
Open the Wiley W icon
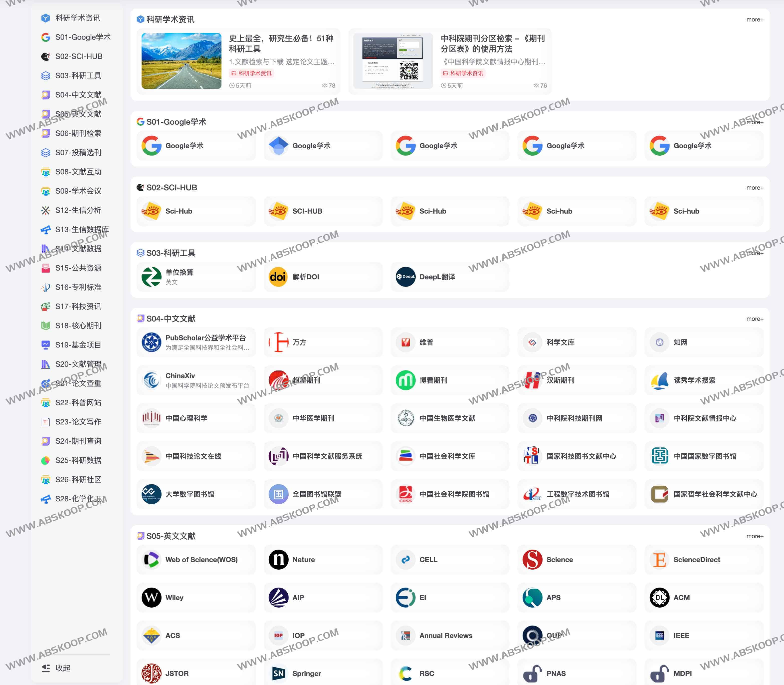[151, 598]
